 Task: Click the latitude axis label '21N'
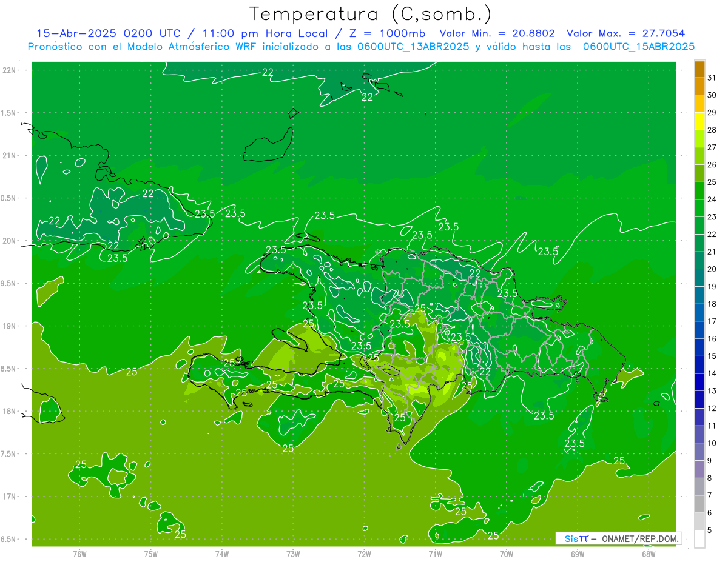pyautogui.click(x=9, y=155)
